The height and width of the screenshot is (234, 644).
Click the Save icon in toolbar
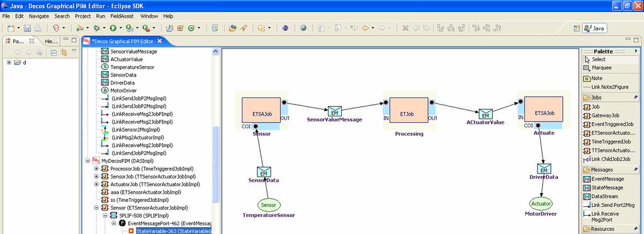[x=28, y=28]
